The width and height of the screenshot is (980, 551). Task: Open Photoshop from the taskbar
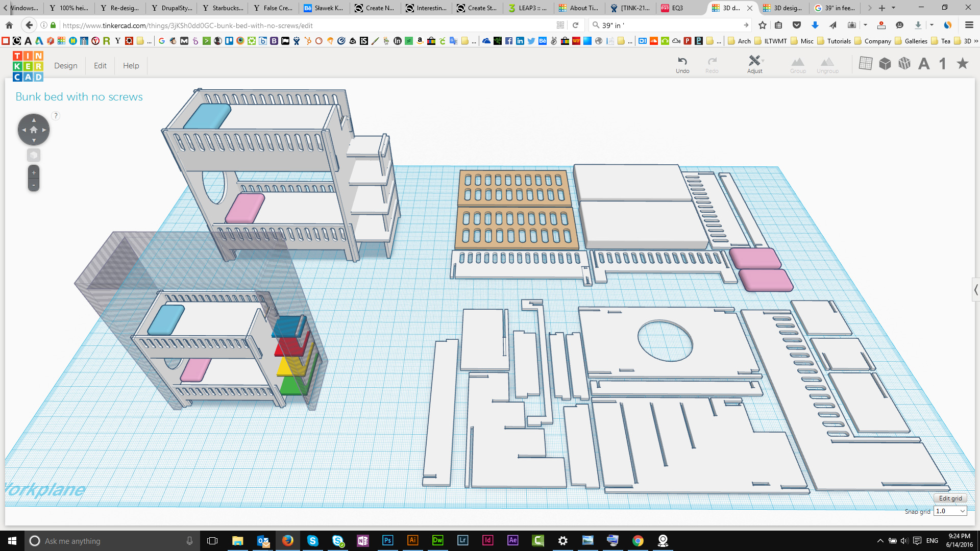(x=387, y=541)
